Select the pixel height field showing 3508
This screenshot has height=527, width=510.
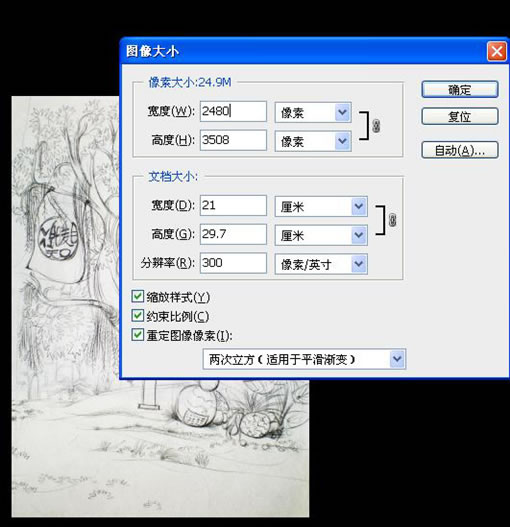pyautogui.click(x=233, y=140)
